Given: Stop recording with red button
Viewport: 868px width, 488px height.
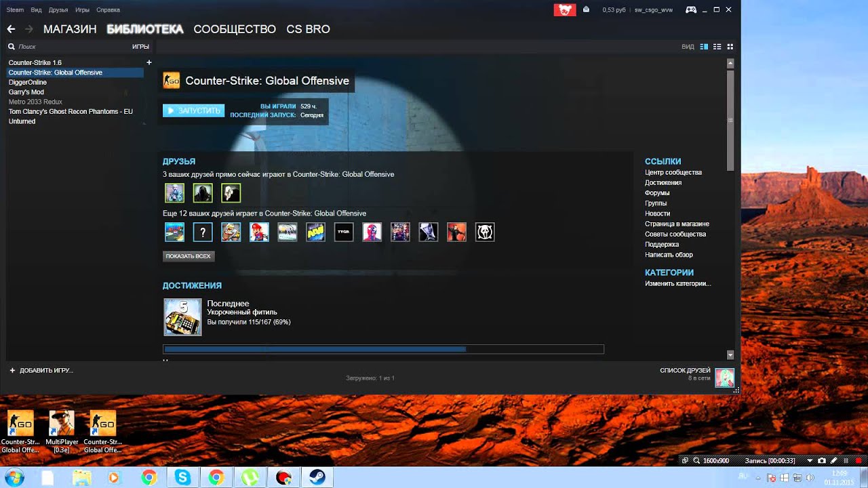Looking at the screenshot, I should pos(859,461).
